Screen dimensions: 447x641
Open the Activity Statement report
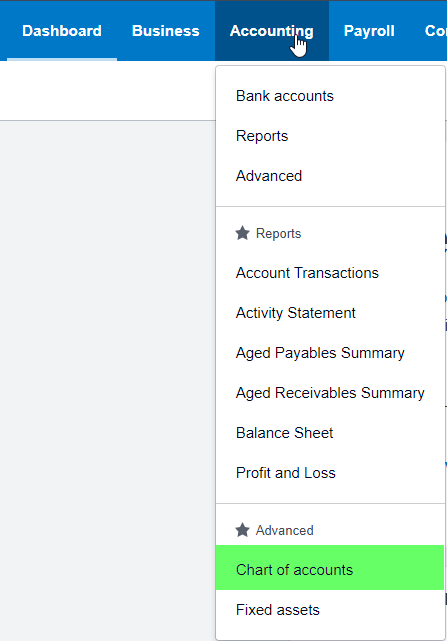(330, 313)
